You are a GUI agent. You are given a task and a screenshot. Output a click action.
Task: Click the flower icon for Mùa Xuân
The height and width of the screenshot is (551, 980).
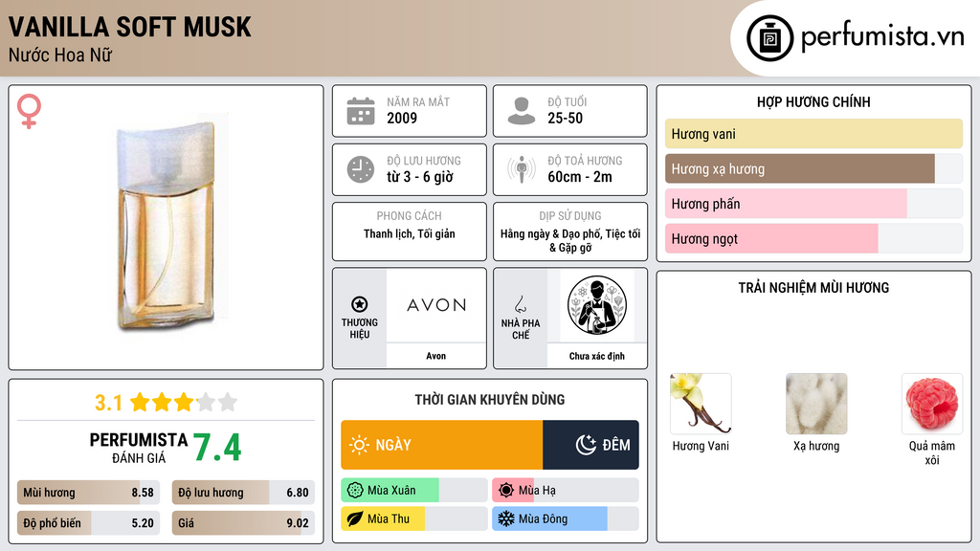click(355, 491)
